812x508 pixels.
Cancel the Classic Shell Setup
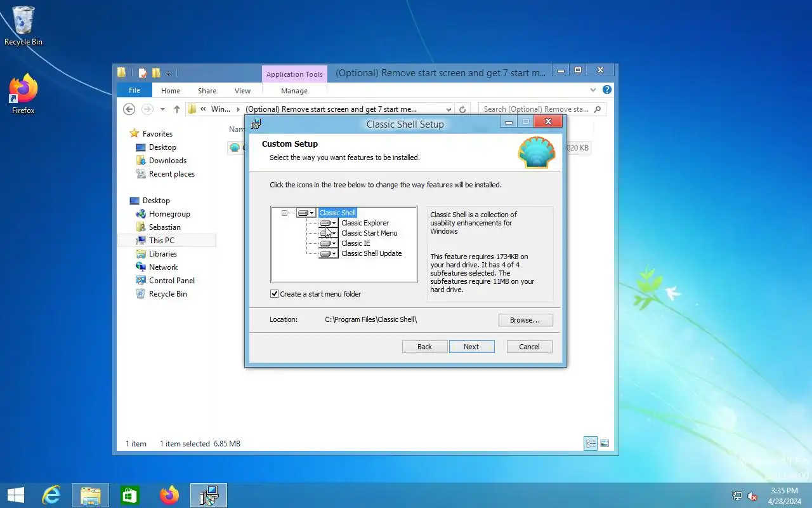point(529,347)
